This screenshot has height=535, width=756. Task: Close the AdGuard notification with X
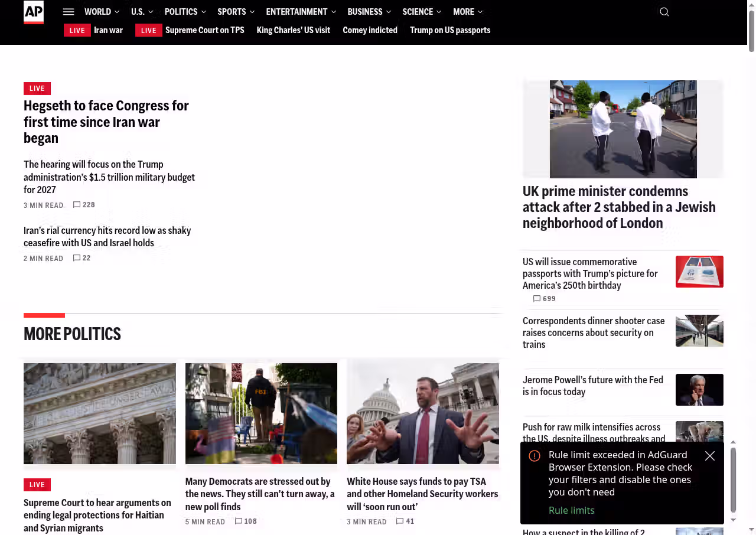[x=710, y=456]
